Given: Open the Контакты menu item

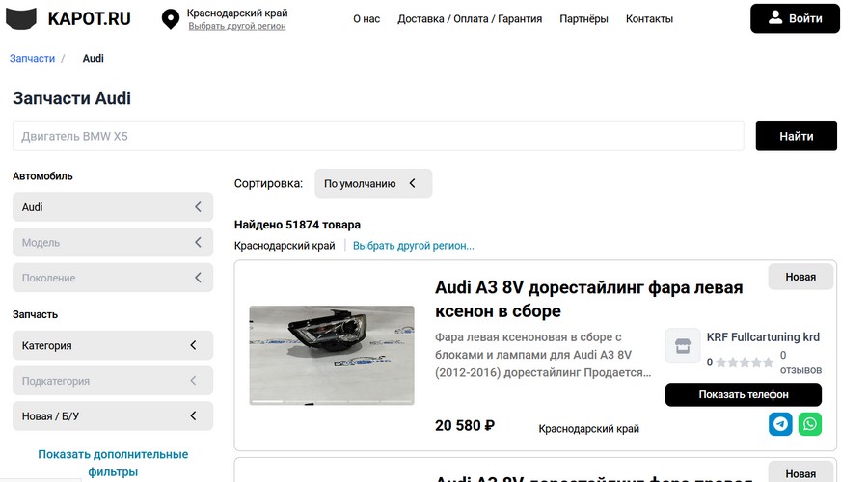Looking at the screenshot, I should (x=649, y=19).
